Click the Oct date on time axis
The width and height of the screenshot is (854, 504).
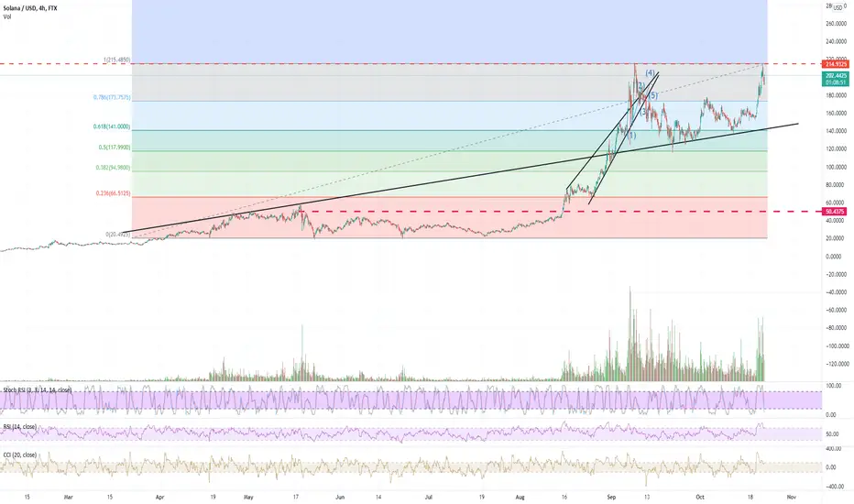(x=700, y=497)
